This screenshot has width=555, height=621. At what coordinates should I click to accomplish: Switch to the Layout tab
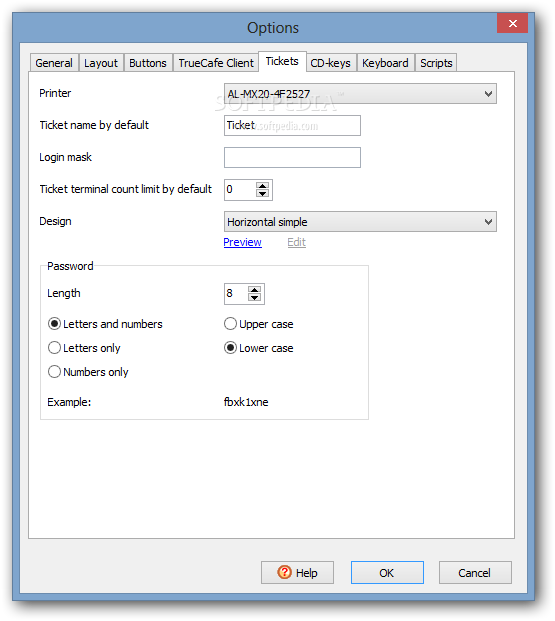tap(101, 63)
